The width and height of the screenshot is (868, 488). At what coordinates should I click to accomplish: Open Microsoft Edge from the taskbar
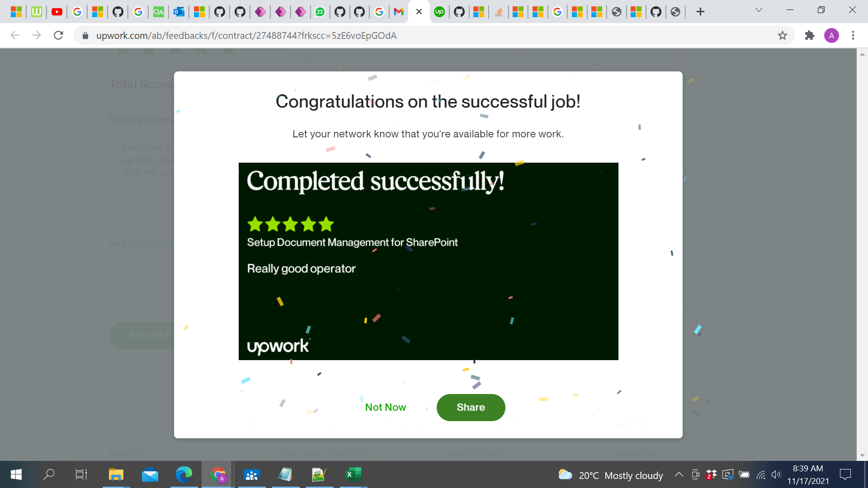(184, 474)
